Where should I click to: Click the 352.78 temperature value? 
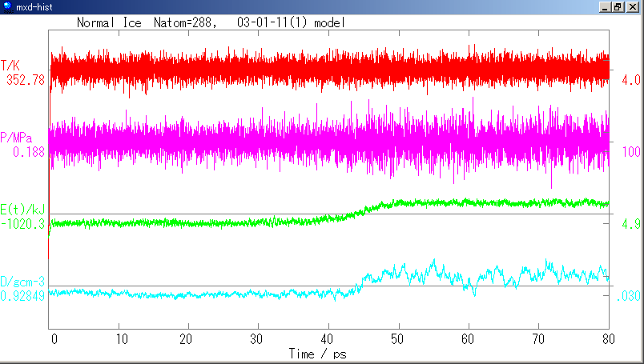point(24,79)
